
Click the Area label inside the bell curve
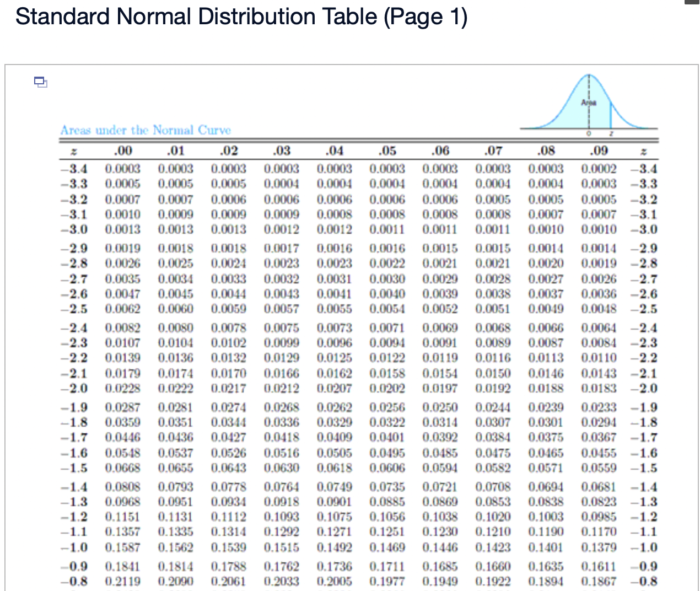click(588, 101)
